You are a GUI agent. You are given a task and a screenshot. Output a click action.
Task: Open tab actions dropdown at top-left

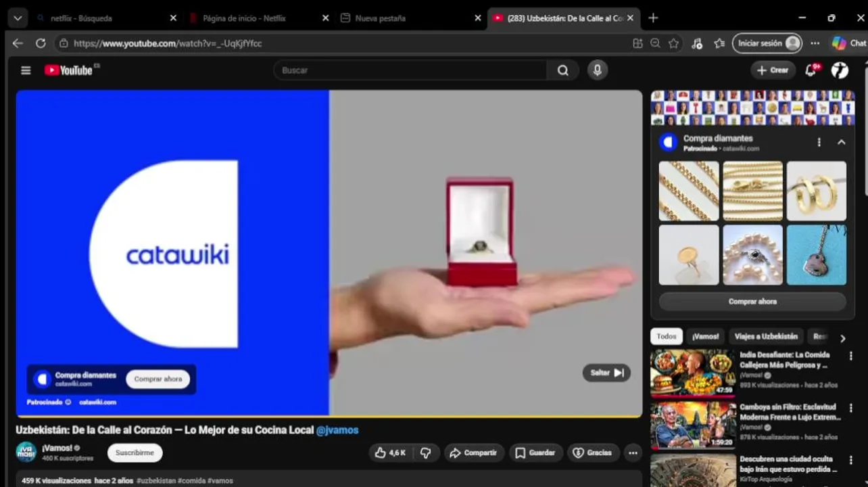click(x=17, y=18)
